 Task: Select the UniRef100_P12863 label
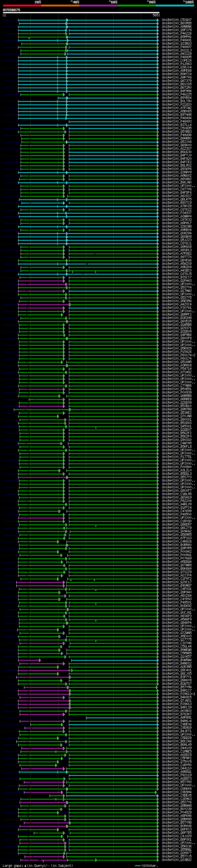(x=177, y=64)
